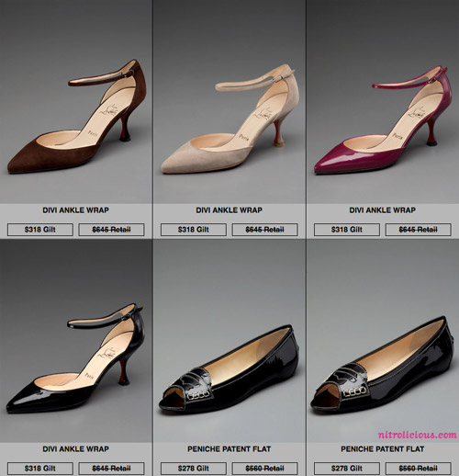Open the beige suede Divi Ankle Wrap photo
The image size is (459, 476).
pos(229,102)
